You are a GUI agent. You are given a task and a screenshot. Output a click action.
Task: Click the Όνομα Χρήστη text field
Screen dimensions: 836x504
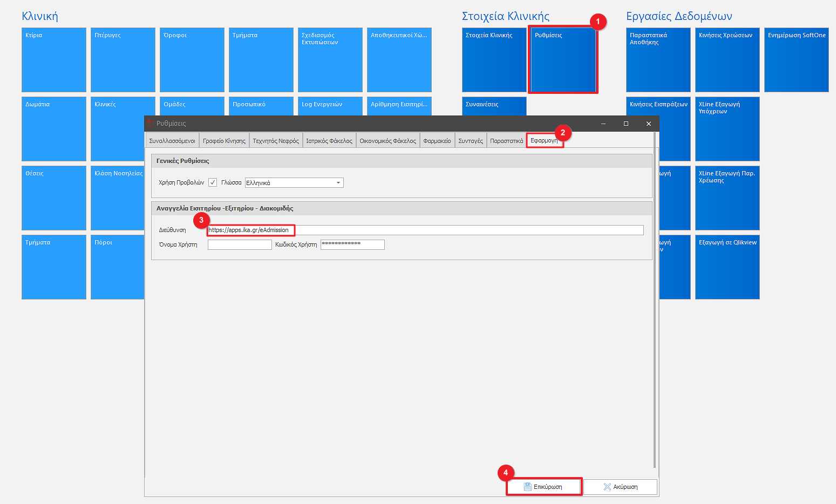click(240, 245)
